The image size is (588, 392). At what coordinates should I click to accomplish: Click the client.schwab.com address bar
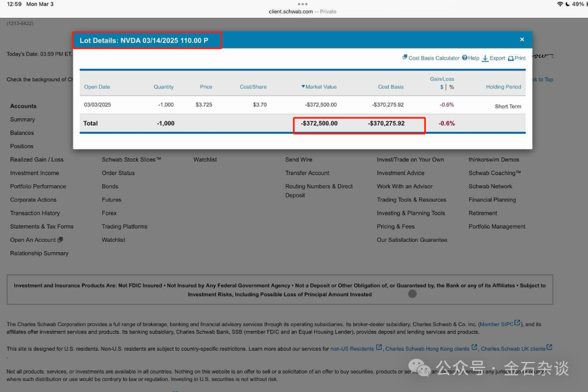click(302, 11)
